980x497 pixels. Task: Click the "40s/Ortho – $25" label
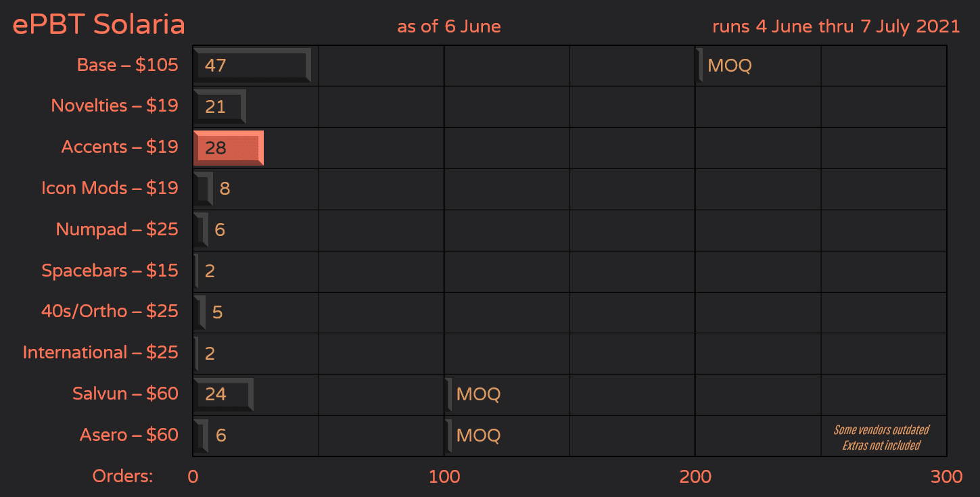110,312
